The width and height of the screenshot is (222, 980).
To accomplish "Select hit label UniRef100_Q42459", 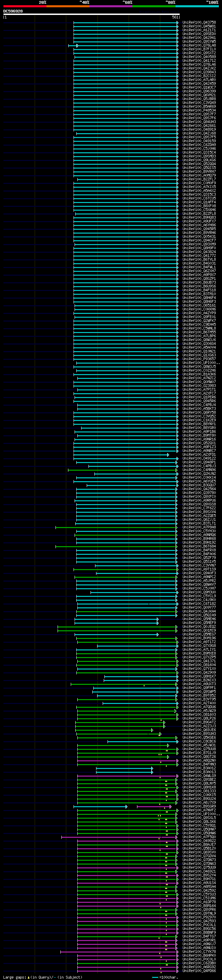I will point(199,84).
